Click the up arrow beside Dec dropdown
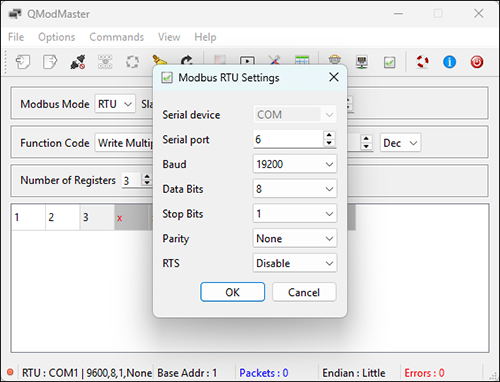This screenshot has width=500, height=382. [x=366, y=139]
